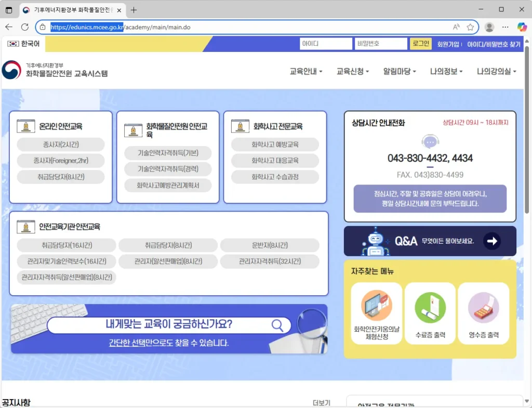532x408 pixels.
Task: Click the headset icon in 상담시간 안내전화 panel
Action: click(x=430, y=141)
